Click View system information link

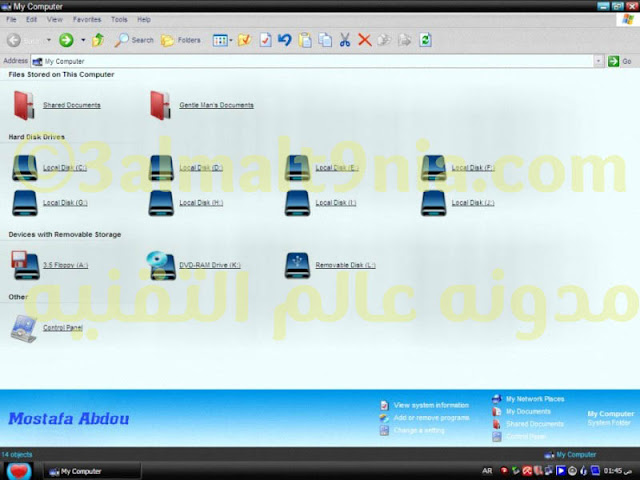tap(424, 405)
